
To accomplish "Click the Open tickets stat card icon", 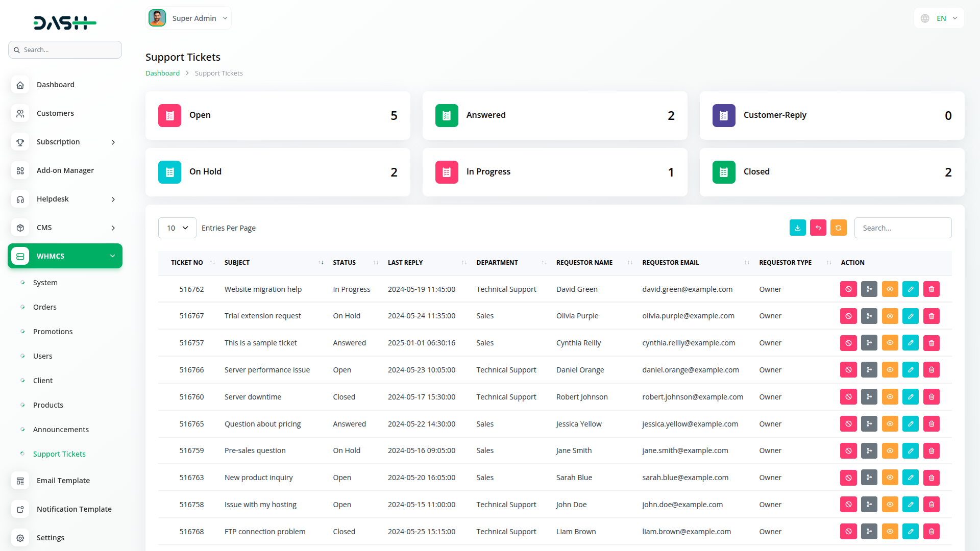I will click(x=169, y=116).
